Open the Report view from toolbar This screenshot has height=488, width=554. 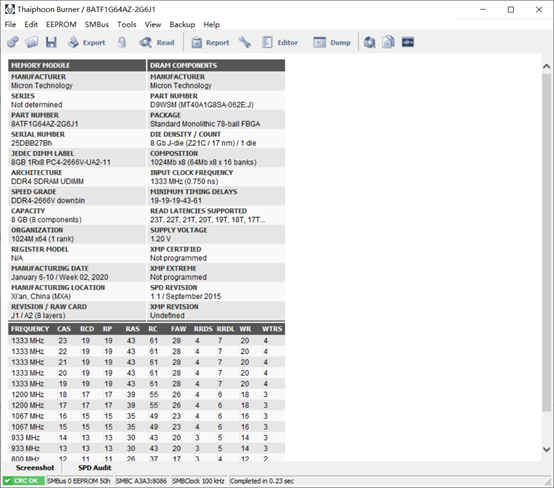[x=210, y=42]
